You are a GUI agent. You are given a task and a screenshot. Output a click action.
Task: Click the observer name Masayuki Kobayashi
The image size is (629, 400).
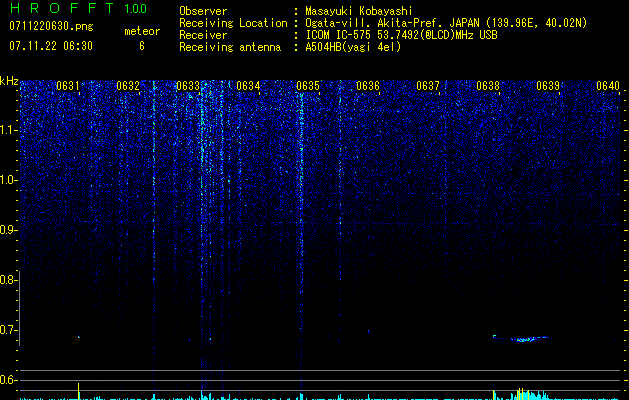359,11
